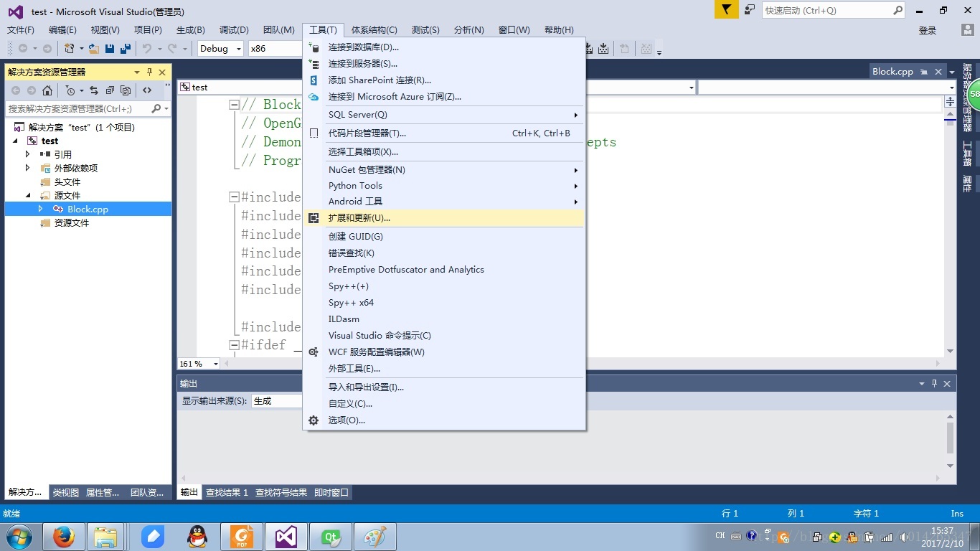Switch to the 即时窗口 tab

[x=331, y=492]
